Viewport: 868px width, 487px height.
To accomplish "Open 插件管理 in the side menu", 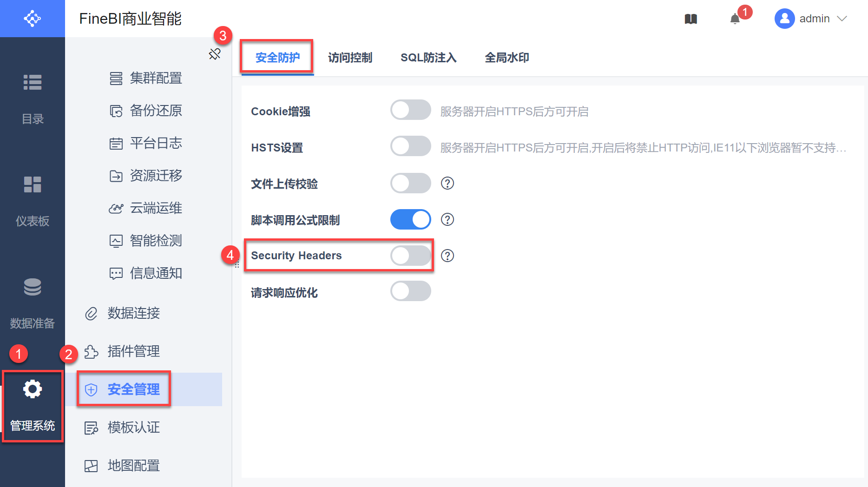I will (x=133, y=351).
